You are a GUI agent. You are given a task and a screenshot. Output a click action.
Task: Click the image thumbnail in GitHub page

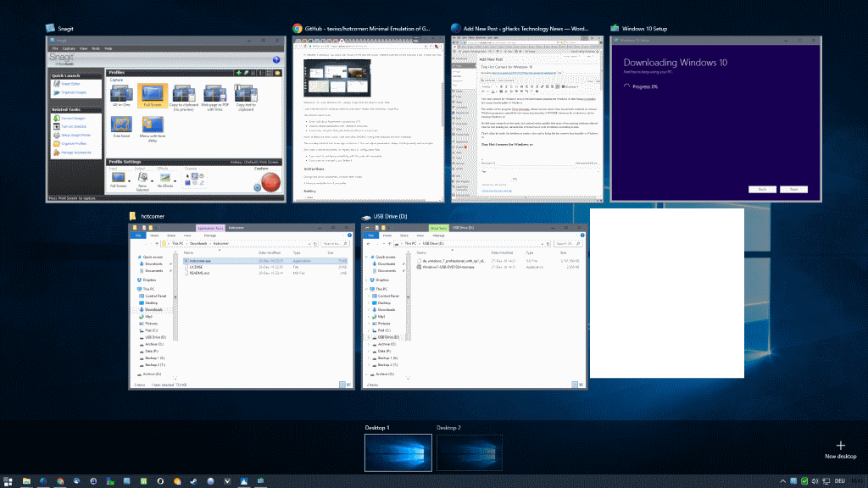click(x=337, y=77)
